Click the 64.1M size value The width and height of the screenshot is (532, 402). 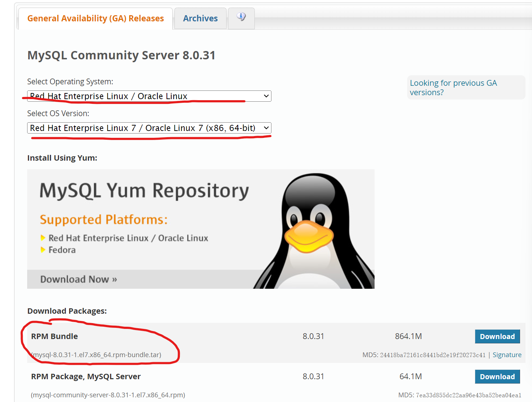410,377
